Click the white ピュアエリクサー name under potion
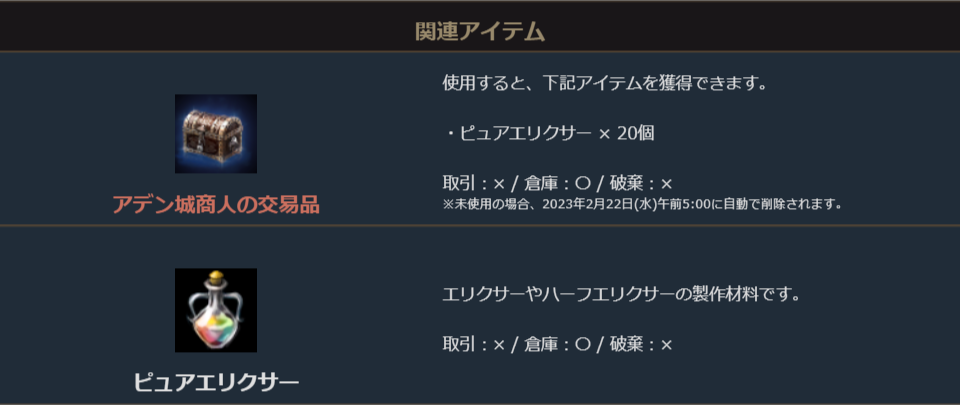 [x=216, y=382]
